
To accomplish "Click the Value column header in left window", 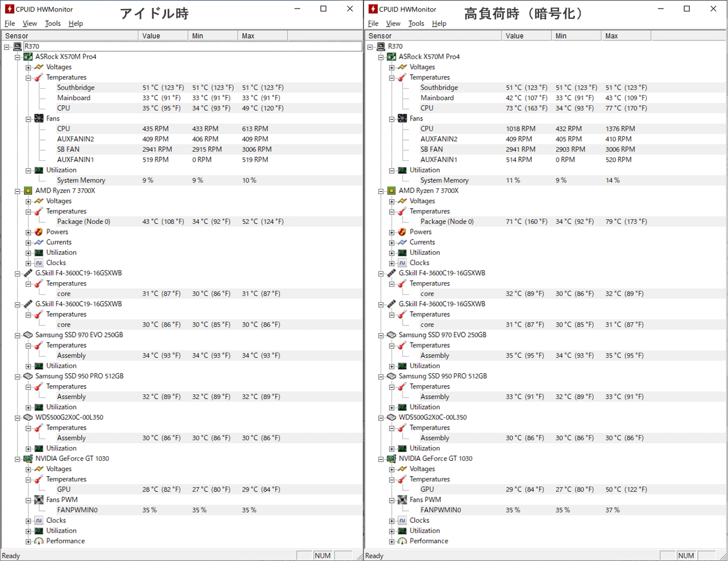I will click(x=163, y=36).
